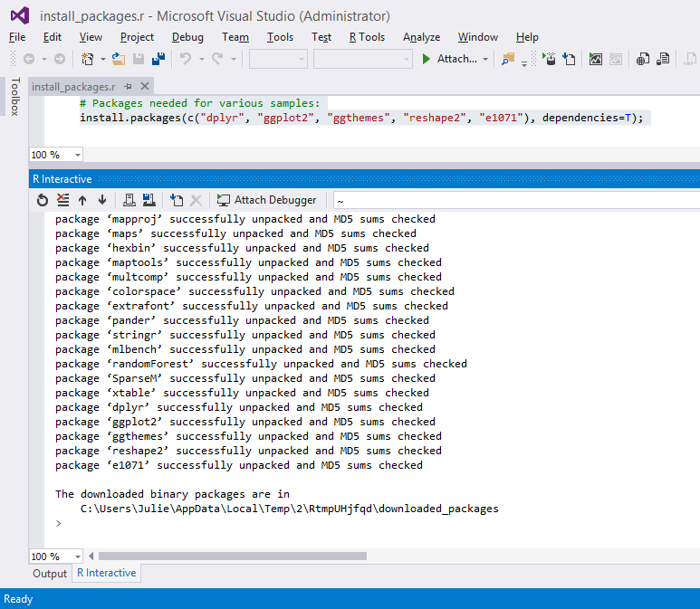The width and height of the screenshot is (700, 609).
Task: Open File using the folder icon
Action: coord(119,59)
